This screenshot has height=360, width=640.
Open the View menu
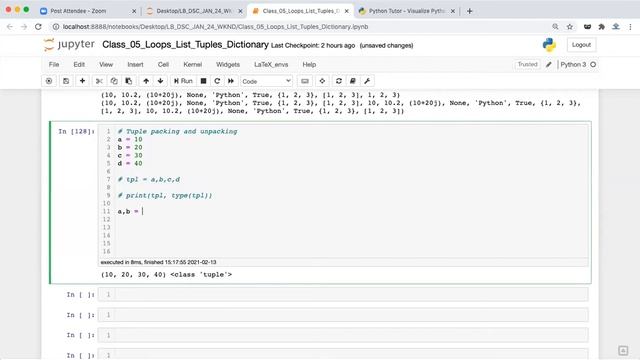(x=106, y=64)
